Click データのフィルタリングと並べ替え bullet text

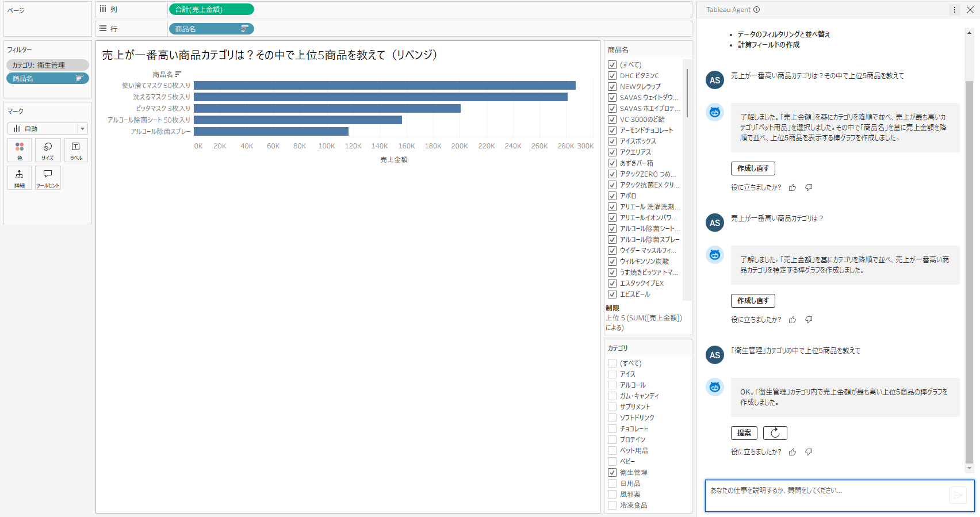784,35
